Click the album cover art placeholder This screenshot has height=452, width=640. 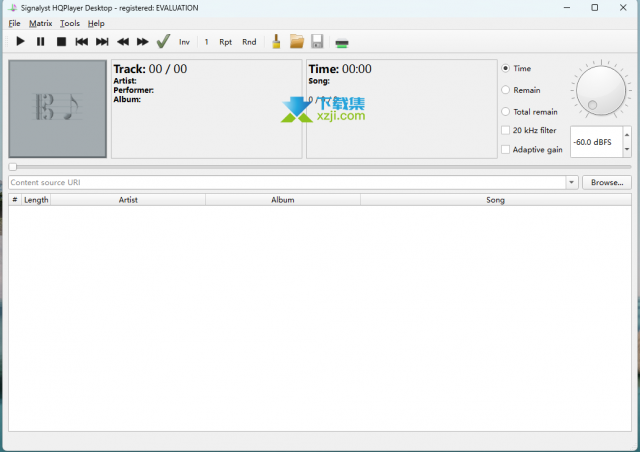tap(58, 109)
